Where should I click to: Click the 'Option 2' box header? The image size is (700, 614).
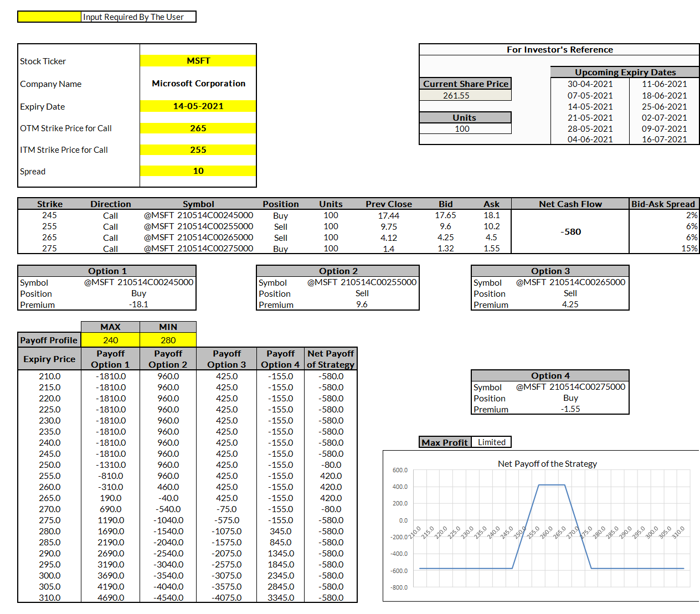338,271
